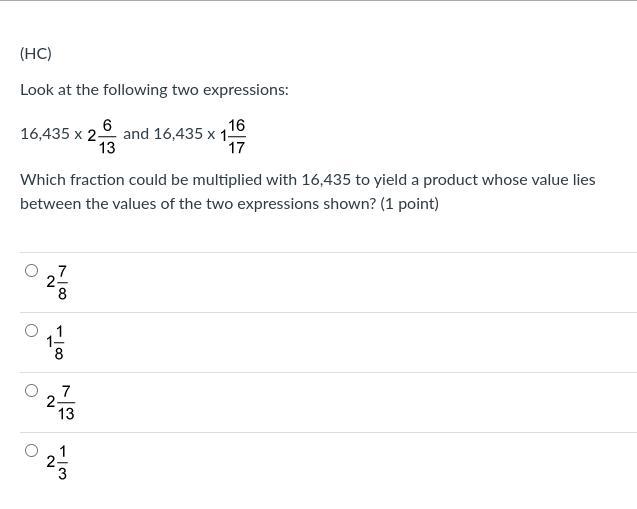Click the 16/17 fraction in the second expression
Viewport: 637px width, 509px height.
236,136
